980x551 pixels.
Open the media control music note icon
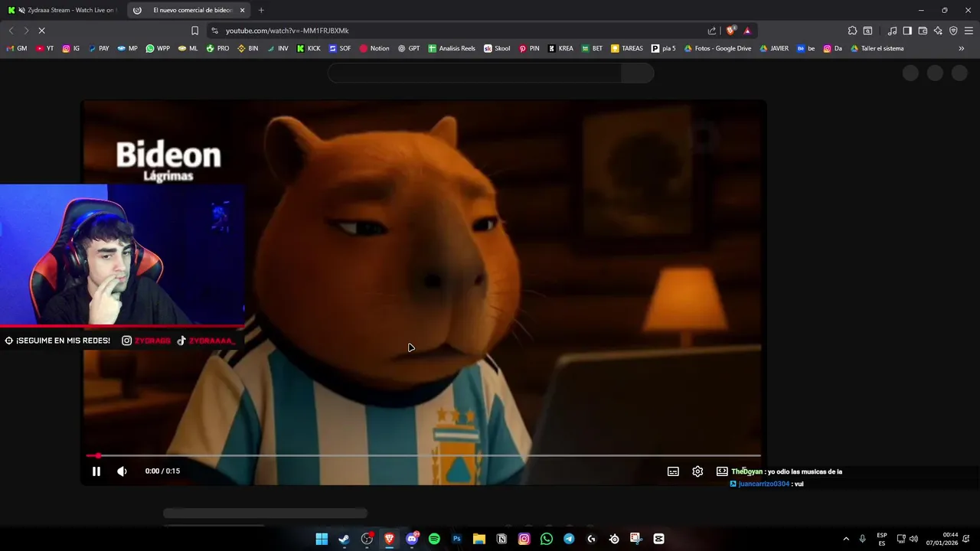tap(892, 31)
